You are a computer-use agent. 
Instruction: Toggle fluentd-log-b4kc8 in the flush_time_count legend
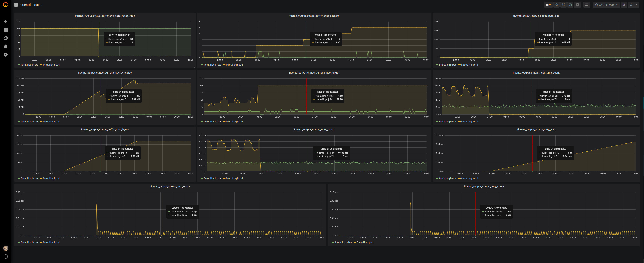pyautogui.click(x=448, y=121)
